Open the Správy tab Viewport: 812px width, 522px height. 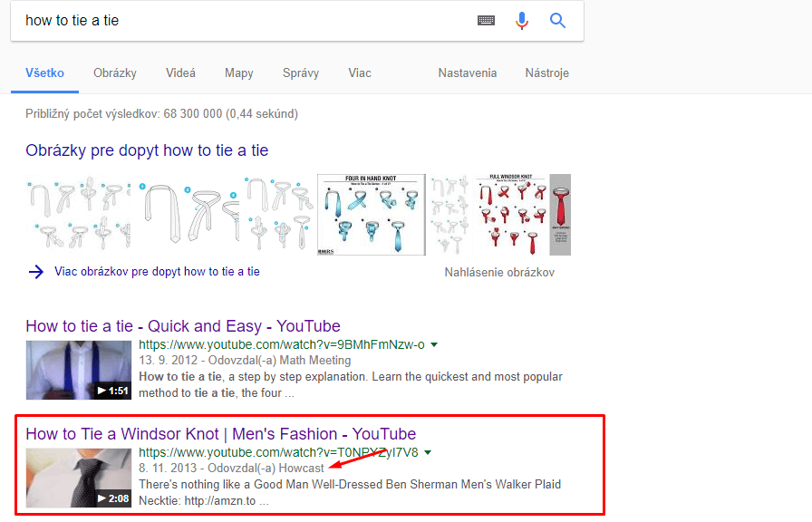coord(301,73)
